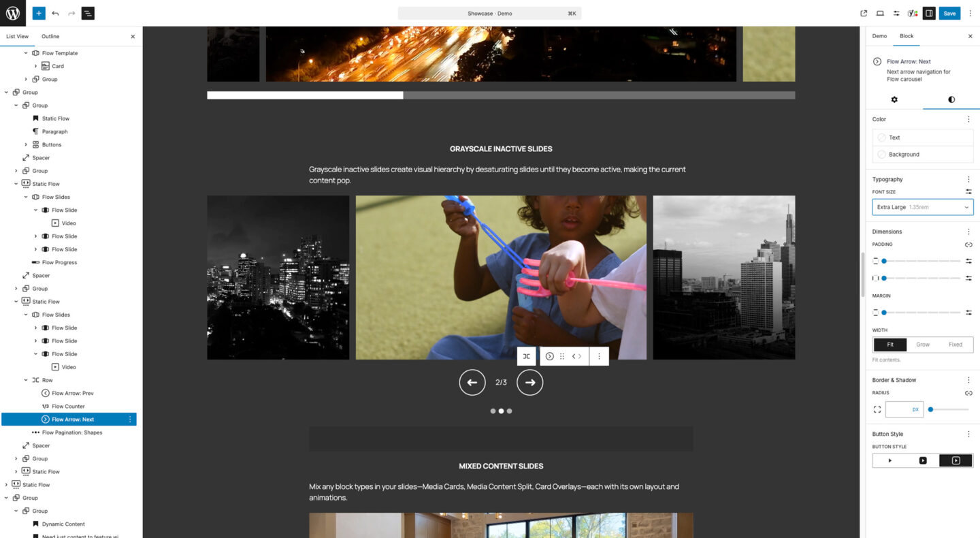Switch to the Demo sidebar tab
The image size is (980, 538).
[879, 36]
